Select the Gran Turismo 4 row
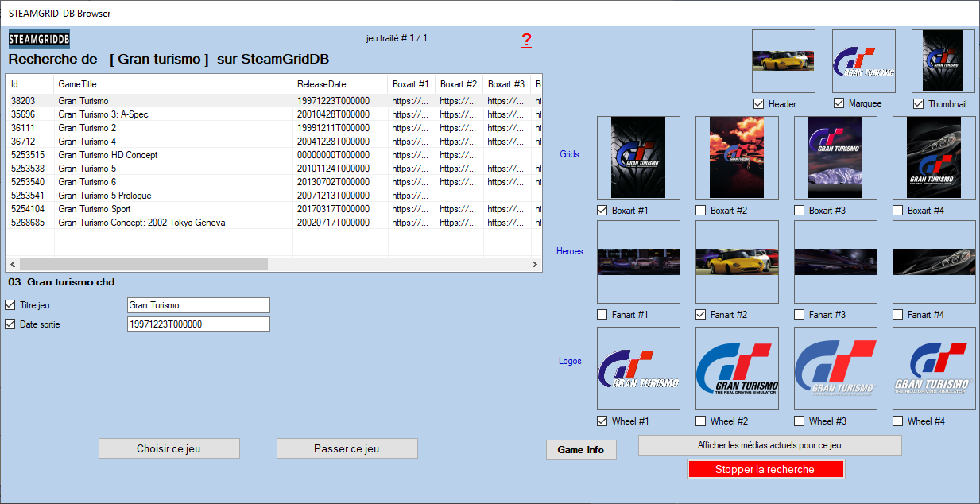The width and height of the screenshot is (980, 504). 87,142
